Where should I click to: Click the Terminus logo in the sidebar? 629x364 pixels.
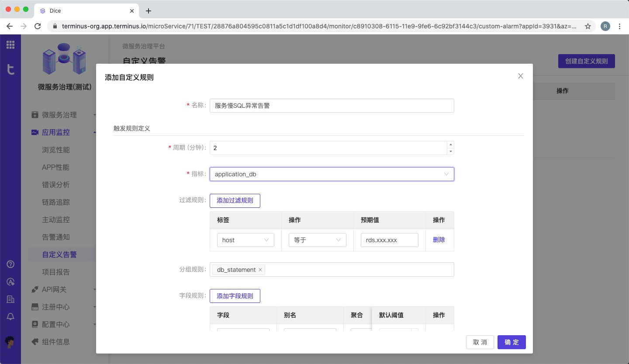10,70
